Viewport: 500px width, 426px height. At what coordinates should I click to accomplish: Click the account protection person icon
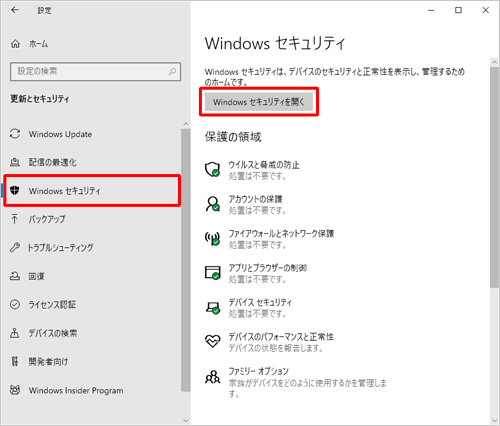click(x=213, y=204)
